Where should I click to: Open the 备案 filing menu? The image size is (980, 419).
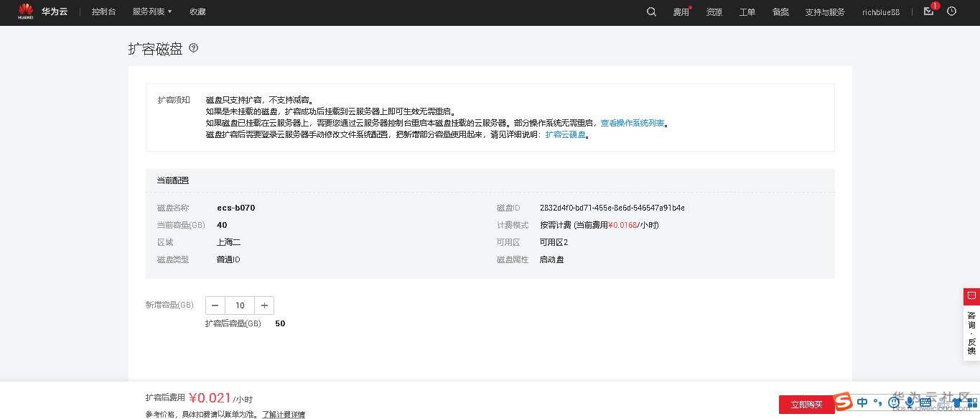[780, 12]
